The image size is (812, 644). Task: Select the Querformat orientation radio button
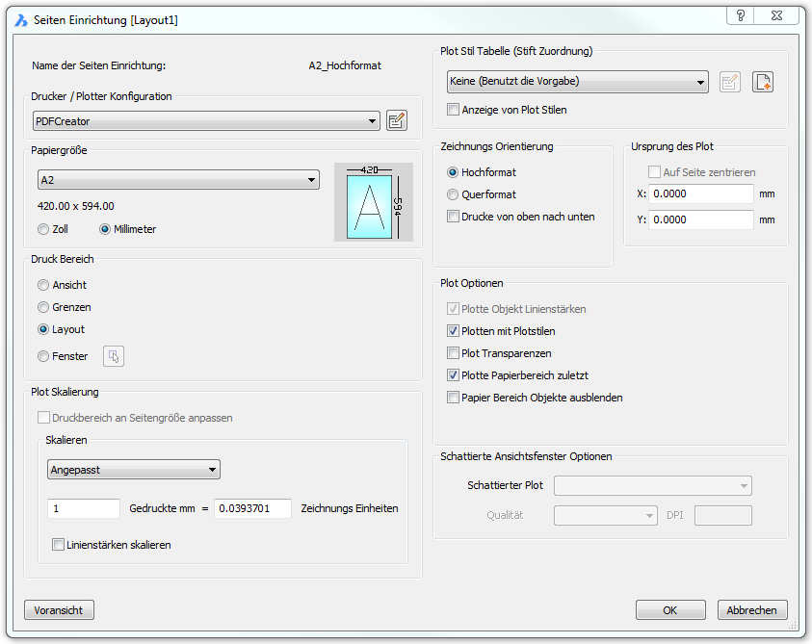453,194
